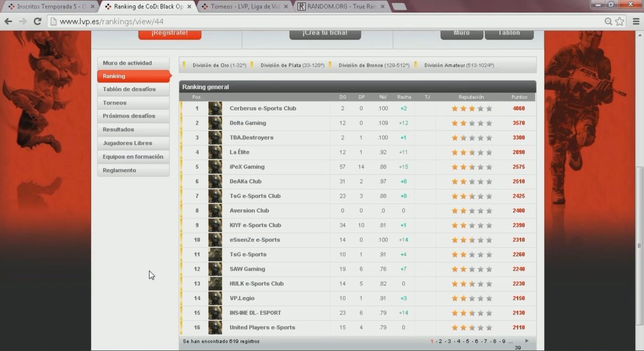Open Cerberus e-Sports Club team link
Screen dimensions: 644x351
point(263,108)
